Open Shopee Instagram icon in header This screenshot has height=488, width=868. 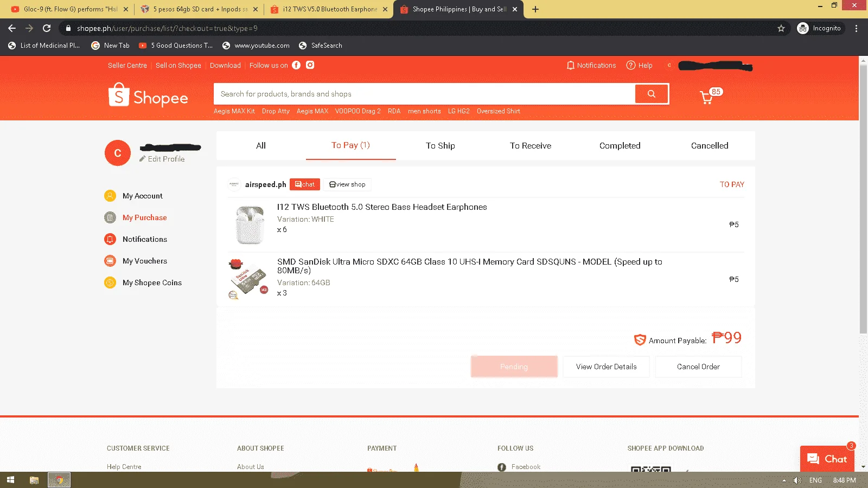[x=310, y=65]
